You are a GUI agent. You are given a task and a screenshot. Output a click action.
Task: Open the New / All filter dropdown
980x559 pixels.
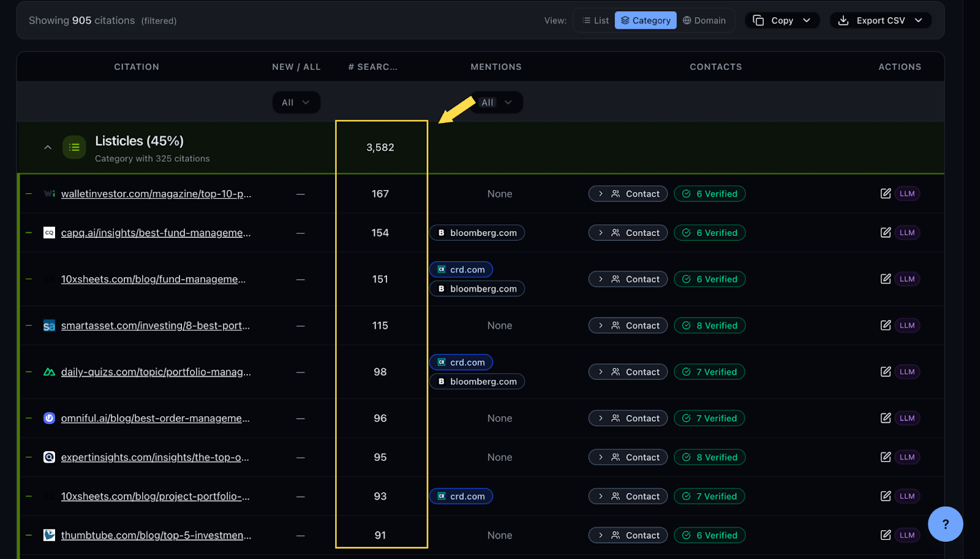(296, 102)
